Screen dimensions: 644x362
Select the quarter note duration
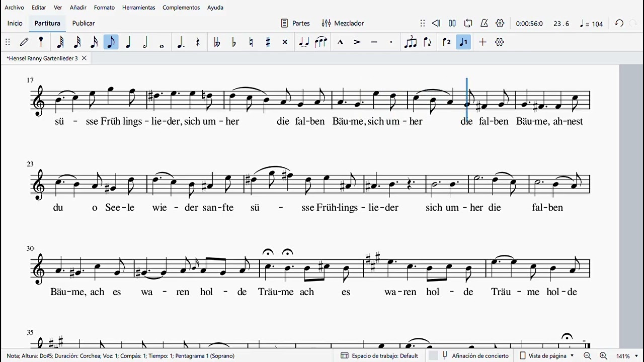pos(128,42)
